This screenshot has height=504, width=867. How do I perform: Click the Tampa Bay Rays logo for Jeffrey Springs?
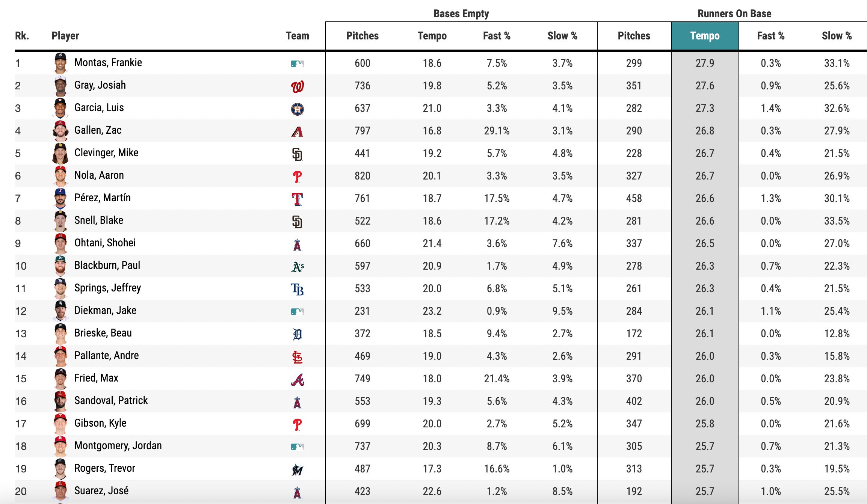[x=297, y=289]
